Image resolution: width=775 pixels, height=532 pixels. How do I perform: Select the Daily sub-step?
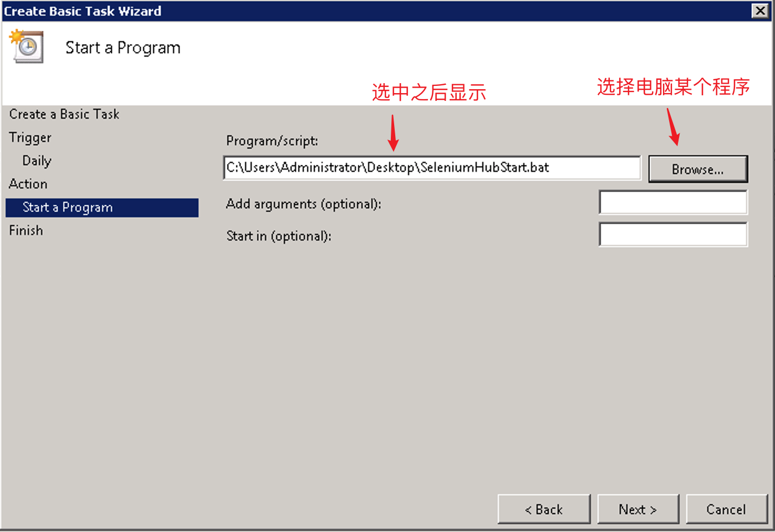37,161
